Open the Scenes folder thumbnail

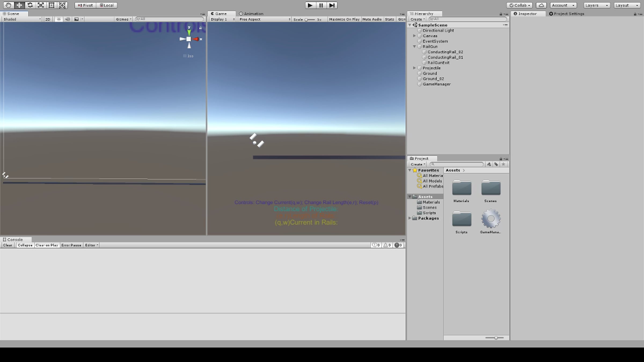[x=491, y=188]
